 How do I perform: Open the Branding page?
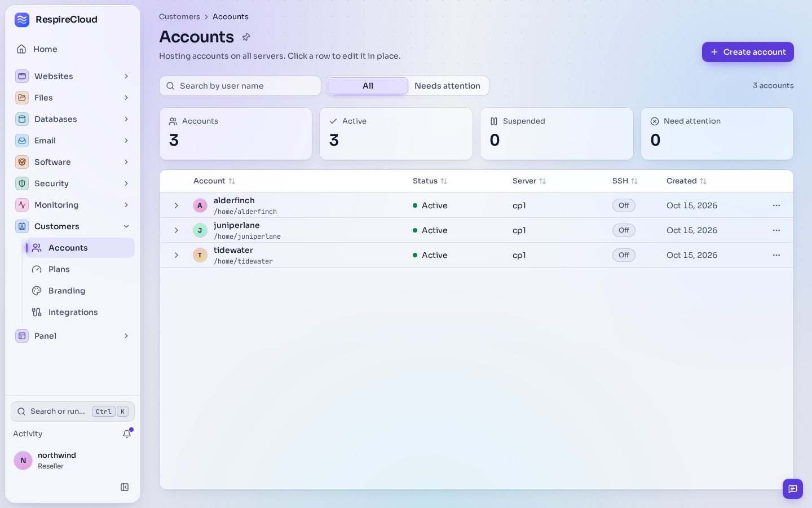pyautogui.click(x=80, y=291)
